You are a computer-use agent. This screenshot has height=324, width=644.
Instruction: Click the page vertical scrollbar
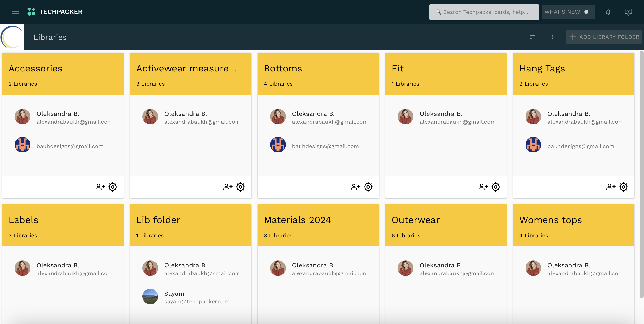tap(641, 175)
